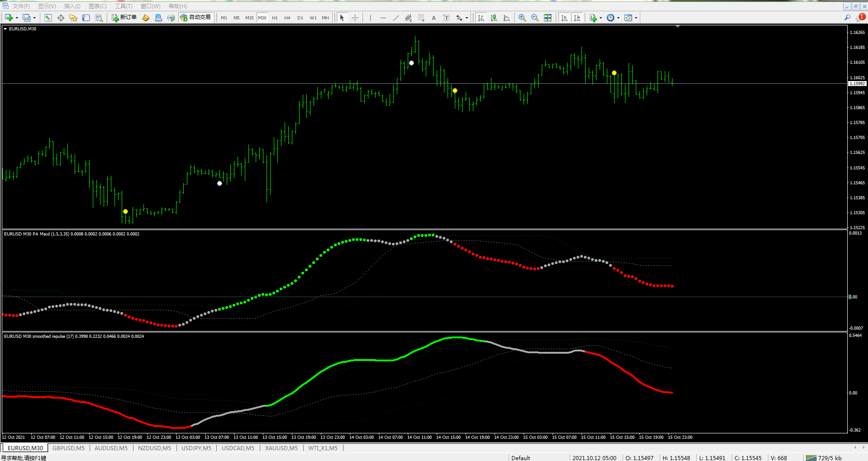Toggle the 自动交易 auto trading button
The height and width of the screenshot is (461, 868).
[x=196, y=18]
